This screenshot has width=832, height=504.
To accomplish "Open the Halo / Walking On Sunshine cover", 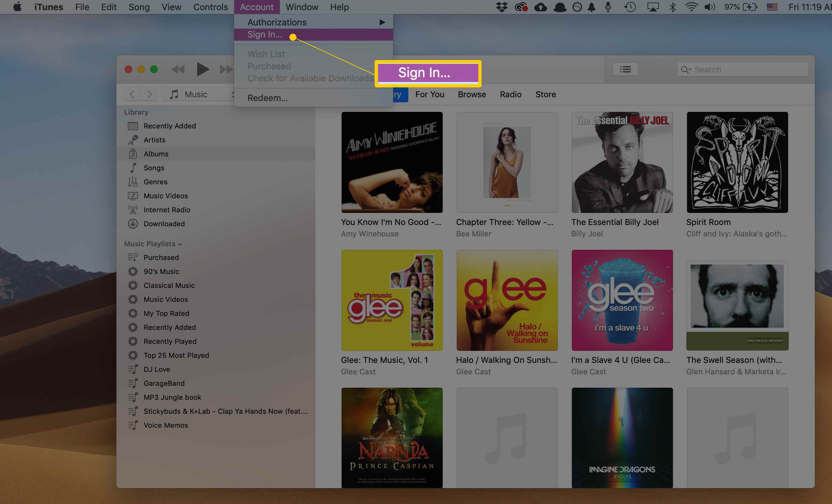I will click(x=507, y=300).
